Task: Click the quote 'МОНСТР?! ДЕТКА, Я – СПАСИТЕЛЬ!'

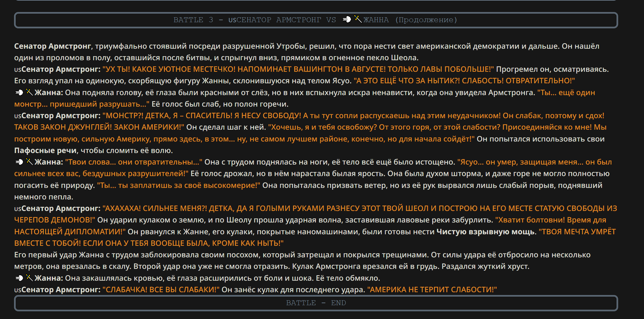Action: [x=168, y=116]
